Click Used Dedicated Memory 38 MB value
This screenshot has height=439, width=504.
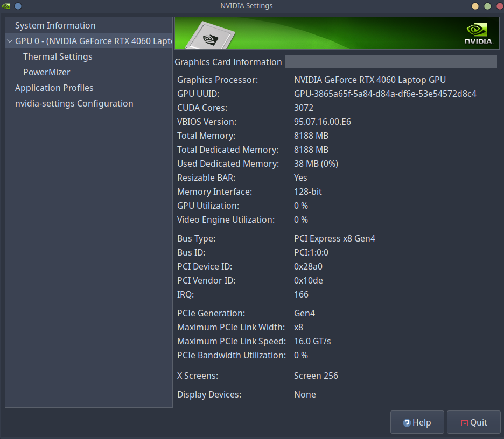316,164
